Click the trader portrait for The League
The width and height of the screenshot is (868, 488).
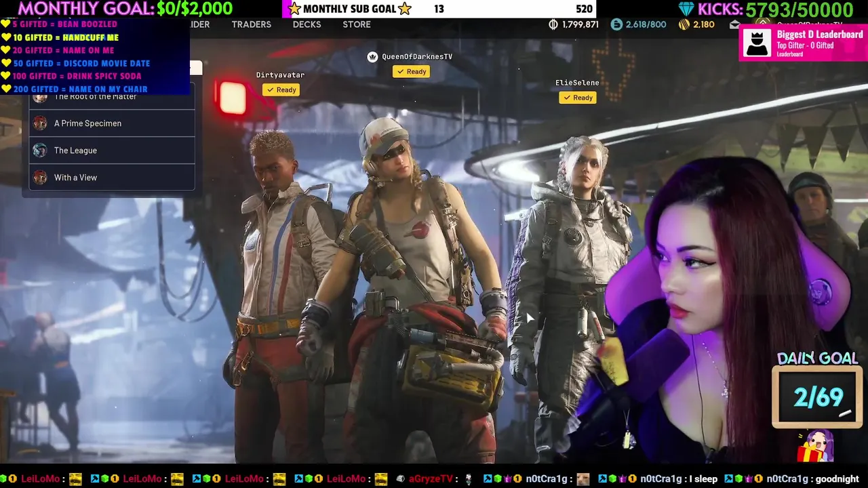40,150
